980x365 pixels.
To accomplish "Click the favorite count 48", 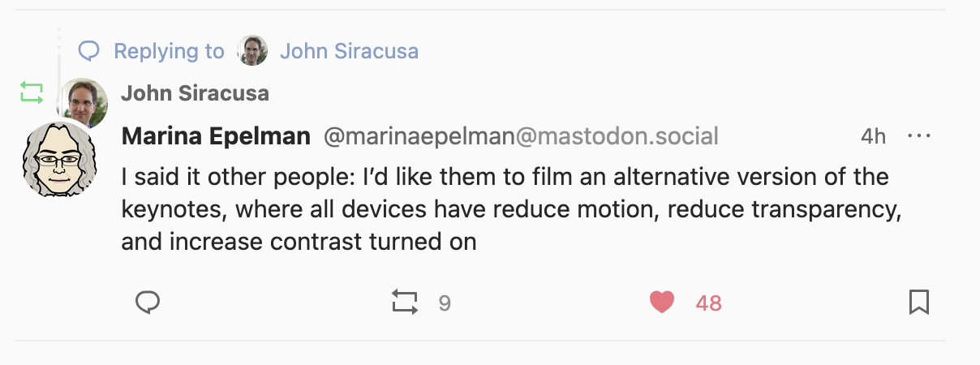I will point(708,303).
